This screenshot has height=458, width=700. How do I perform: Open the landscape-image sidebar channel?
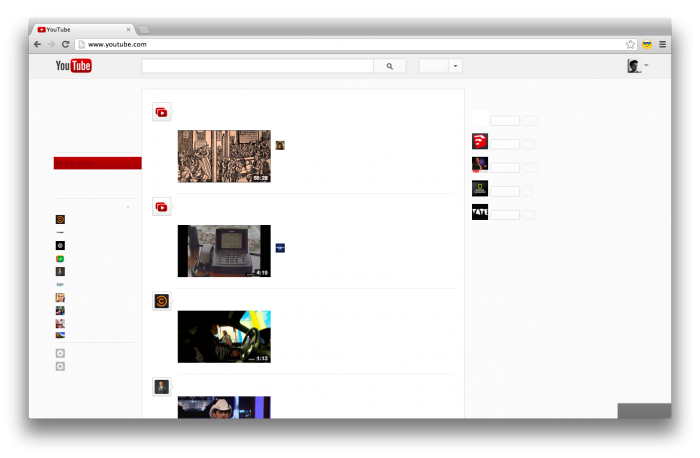pos(60,335)
